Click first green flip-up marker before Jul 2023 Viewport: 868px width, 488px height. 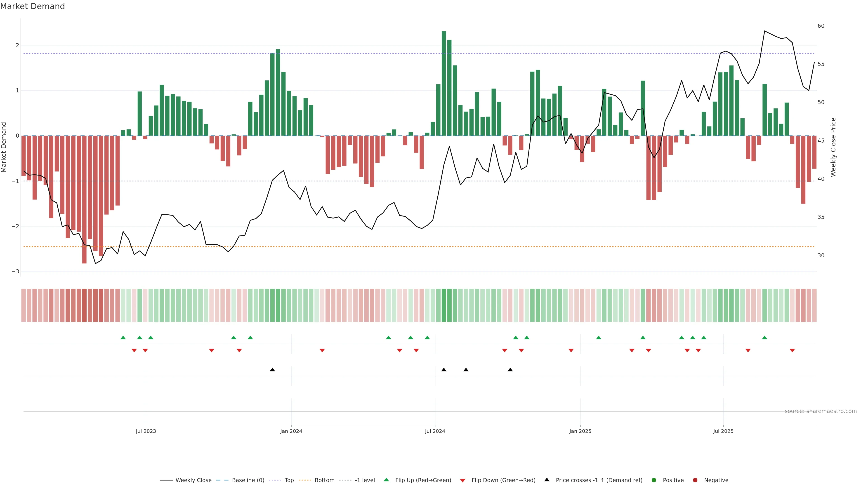pyautogui.click(x=123, y=338)
